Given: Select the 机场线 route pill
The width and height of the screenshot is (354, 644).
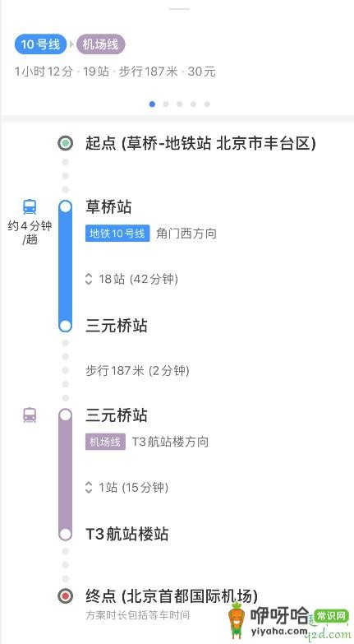Looking at the screenshot, I should [x=100, y=44].
